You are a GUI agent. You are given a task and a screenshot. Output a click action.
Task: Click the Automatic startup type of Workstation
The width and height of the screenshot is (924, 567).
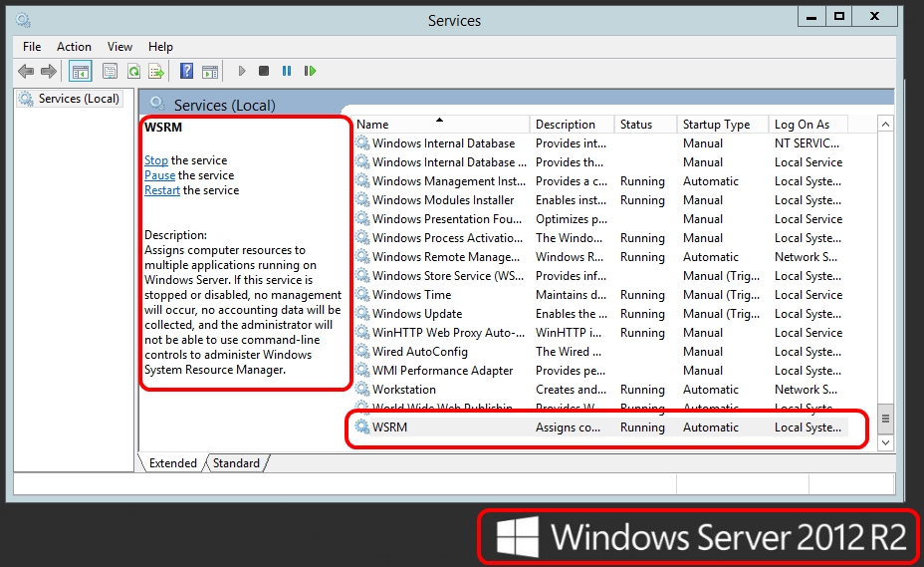pyautogui.click(x=711, y=390)
